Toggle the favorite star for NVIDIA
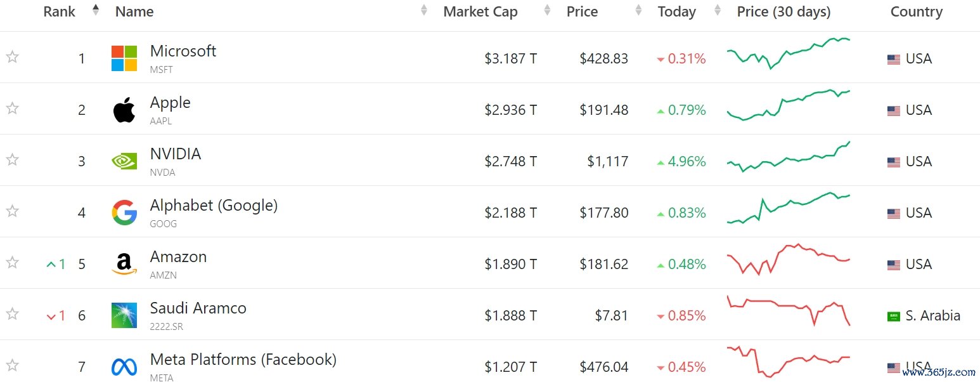The image size is (980, 382). pyautogui.click(x=12, y=160)
